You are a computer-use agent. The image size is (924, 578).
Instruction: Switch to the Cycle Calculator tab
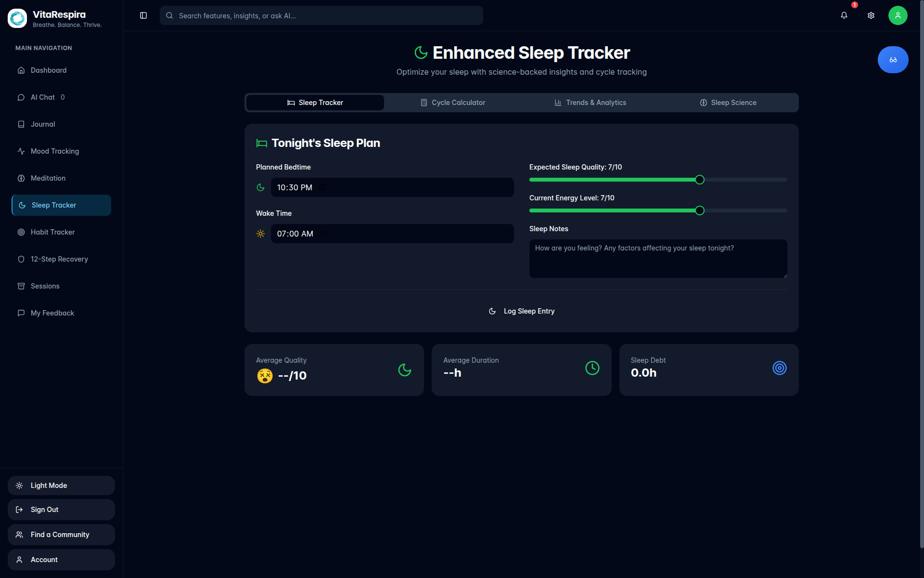point(452,103)
